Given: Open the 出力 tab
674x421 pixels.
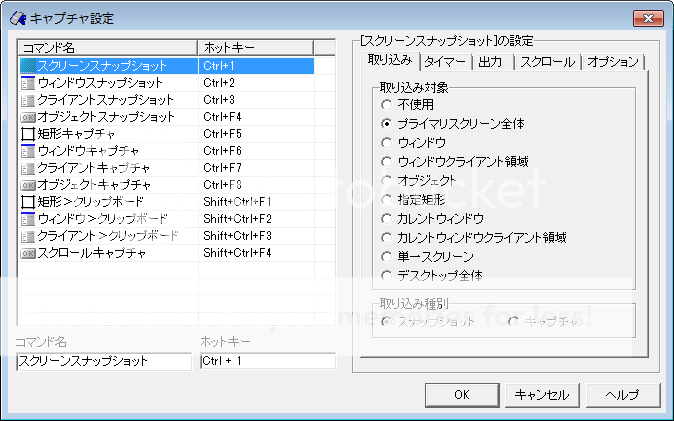Looking at the screenshot, I should point(491,62).
